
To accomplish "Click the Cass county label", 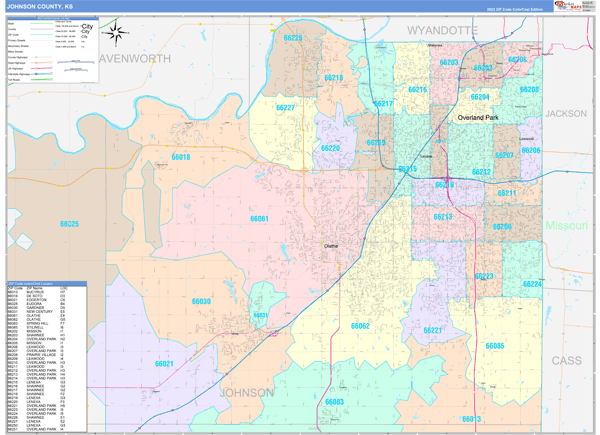I will click(566, 359).
